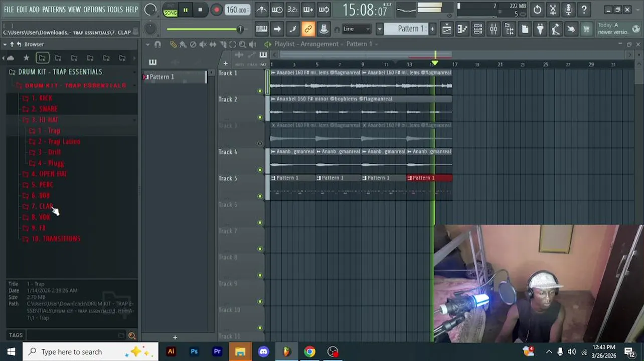Viewport: 644px width, 361px height.
Task: Expand the 7. CLAP folder
Action: pyautogui.click(x=41, y=207)
